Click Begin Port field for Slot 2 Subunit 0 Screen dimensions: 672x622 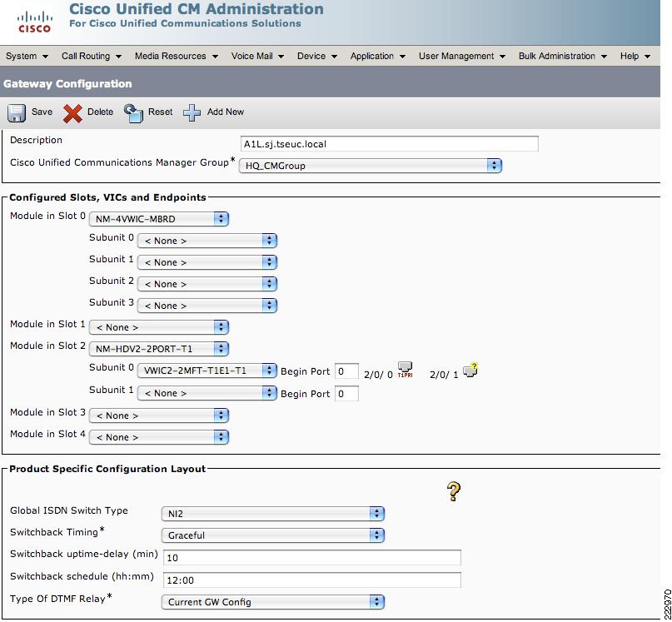point(346,371)
